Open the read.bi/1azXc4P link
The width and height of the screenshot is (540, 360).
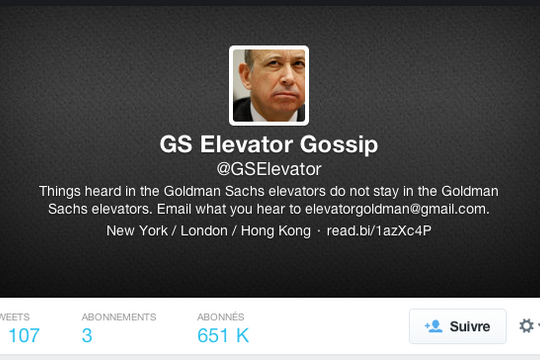tap(379, 230)
